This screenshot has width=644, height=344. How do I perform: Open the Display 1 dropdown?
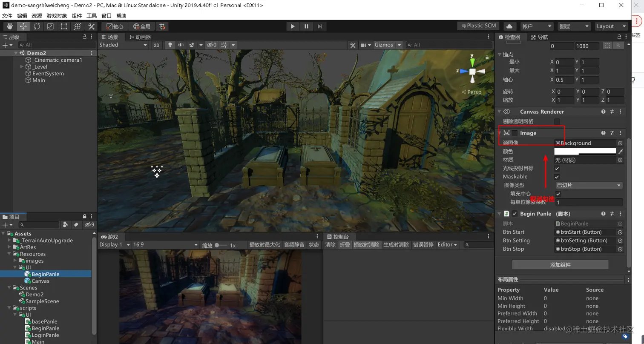coord(115,245)
